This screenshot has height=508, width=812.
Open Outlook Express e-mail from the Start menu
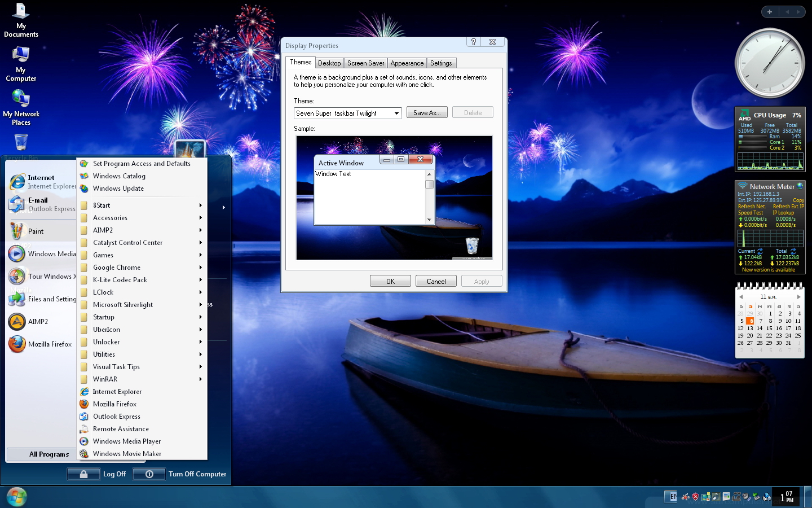38,204
